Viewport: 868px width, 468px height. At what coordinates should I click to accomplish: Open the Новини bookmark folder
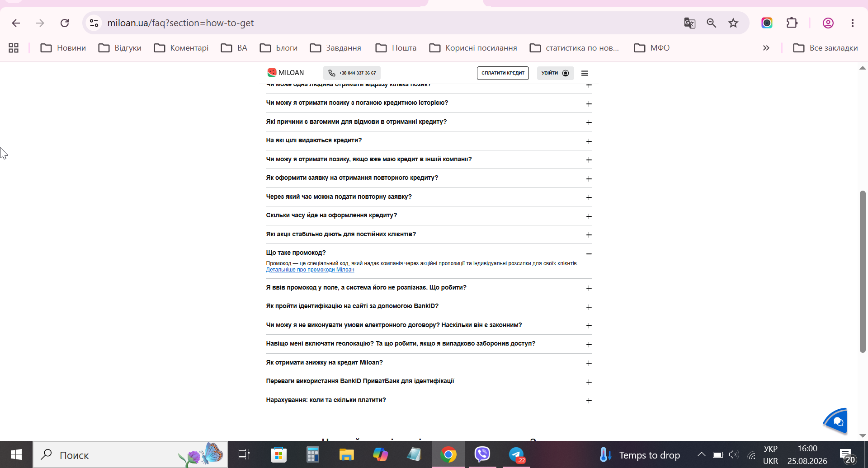click(63, 48)
